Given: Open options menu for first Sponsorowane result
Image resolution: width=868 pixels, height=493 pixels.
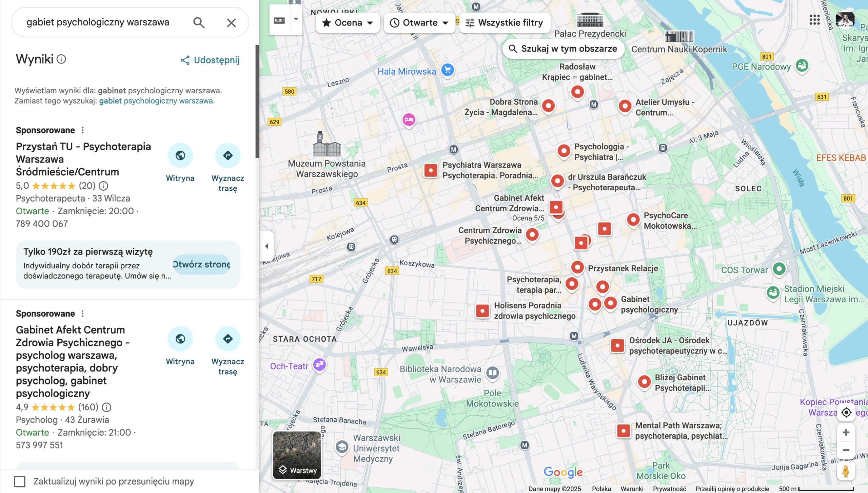Looking at the screenshot, I should [x=82, y=130].
